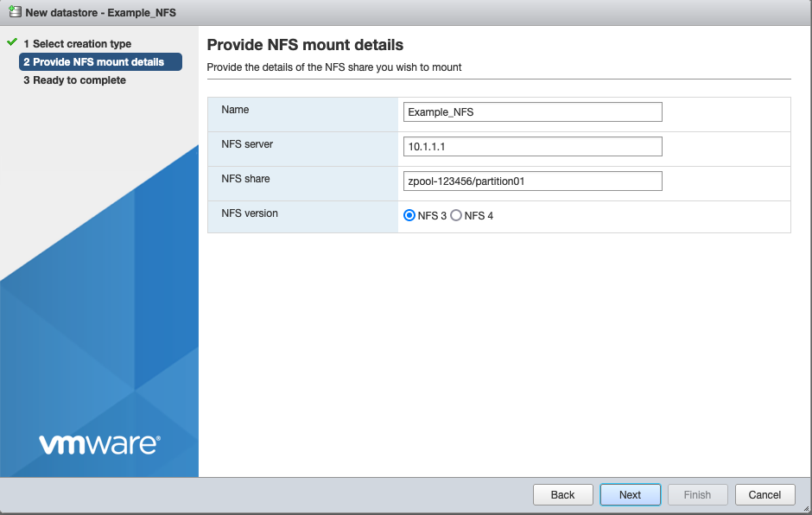Select the NFS 3 radio button
The image size is (812, 515).
[409, 215]
